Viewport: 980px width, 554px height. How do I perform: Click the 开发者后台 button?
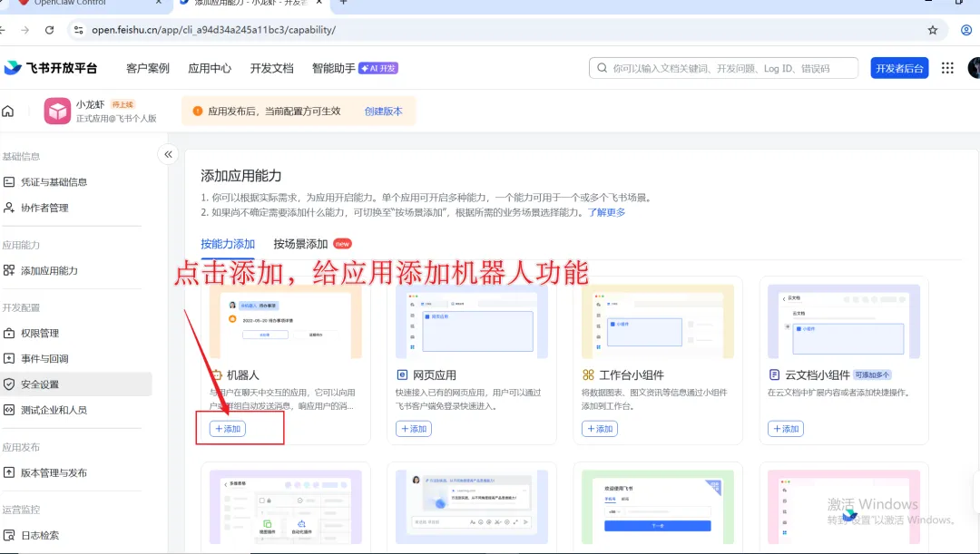tap(899, 68)
